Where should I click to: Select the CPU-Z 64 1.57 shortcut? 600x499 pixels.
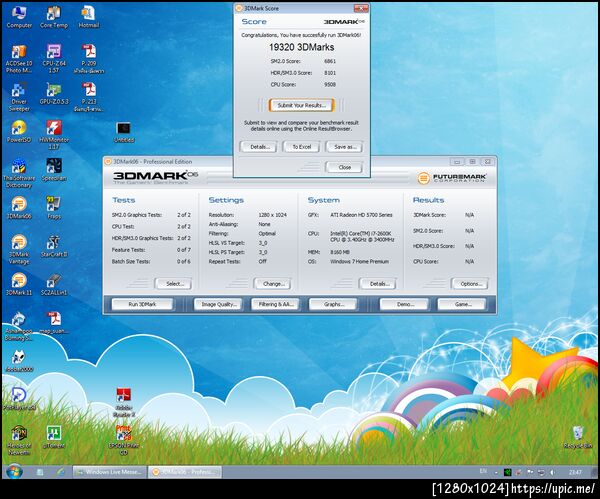54,59
